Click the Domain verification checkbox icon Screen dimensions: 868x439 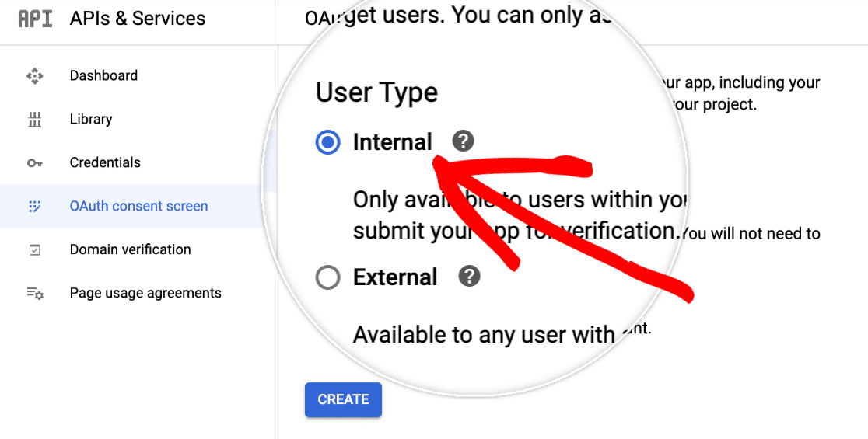(35, 250)
